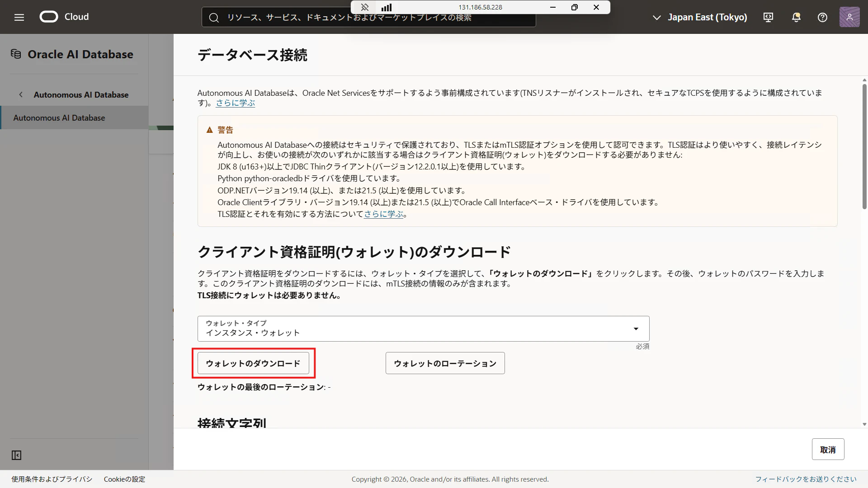
Task: Click the wallet rotation button
Action: click(x=445, y=363)
